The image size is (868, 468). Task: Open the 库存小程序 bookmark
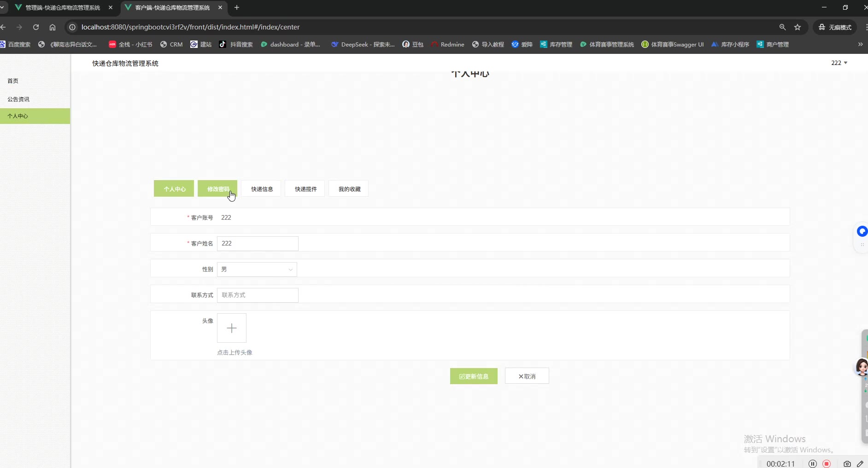pos(730,45)
